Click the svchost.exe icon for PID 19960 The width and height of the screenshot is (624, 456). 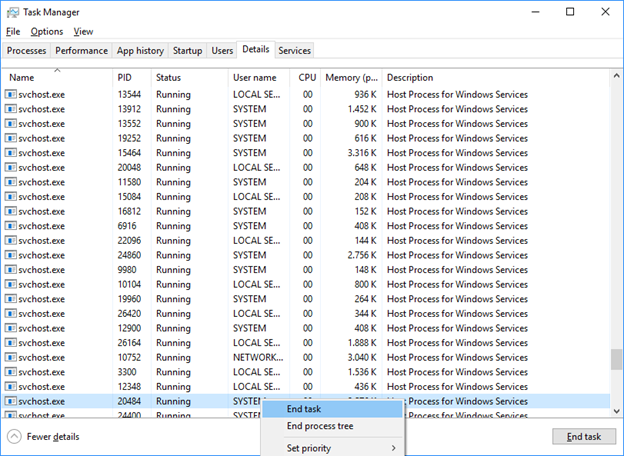pyautogui.click(x=10, y=299)
